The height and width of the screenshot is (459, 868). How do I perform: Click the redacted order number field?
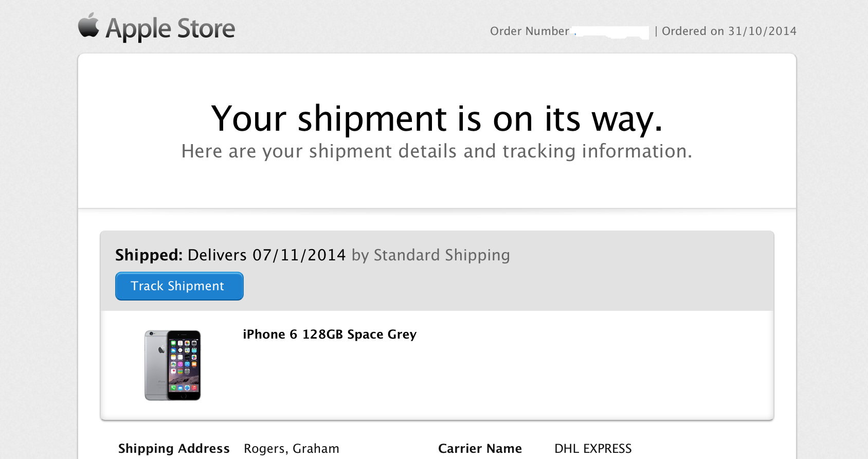pyautogui.click(x=611, y=32)
